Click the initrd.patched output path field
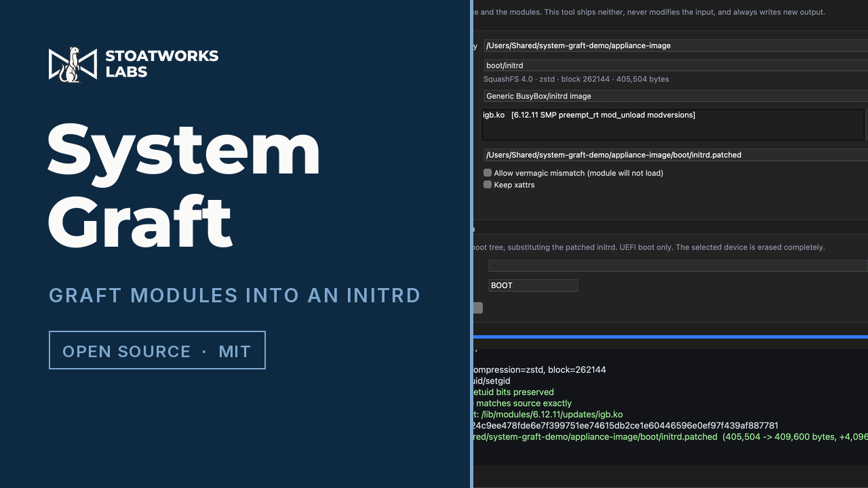This screenshot has height=488, width=868. pyautogui.click(x=675, y=155)
